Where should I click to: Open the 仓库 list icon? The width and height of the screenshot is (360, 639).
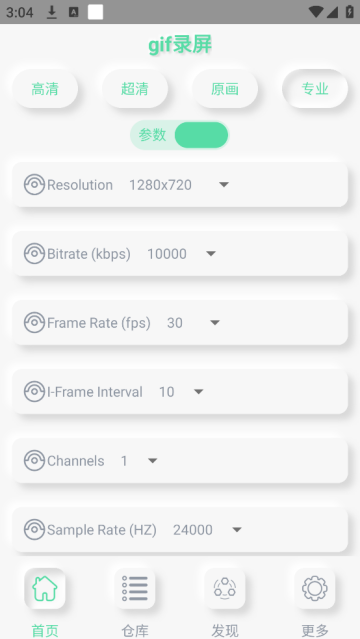pos(135,588)
